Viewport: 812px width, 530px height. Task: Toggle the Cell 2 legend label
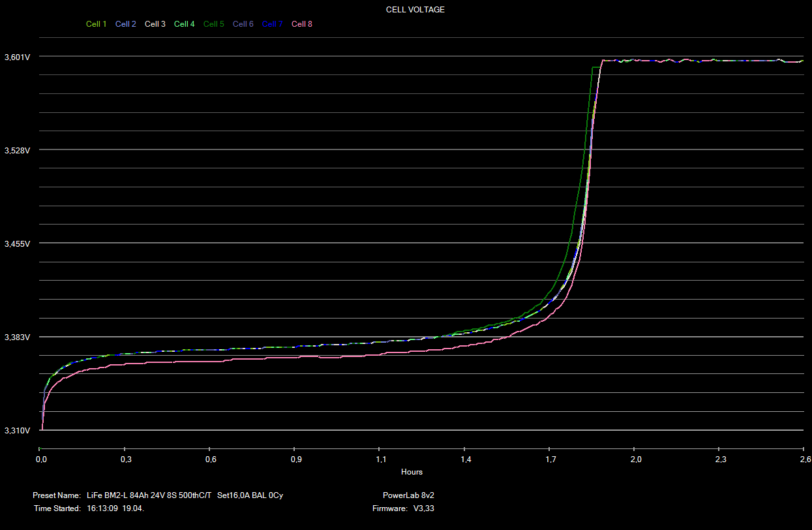coord(125,24)
